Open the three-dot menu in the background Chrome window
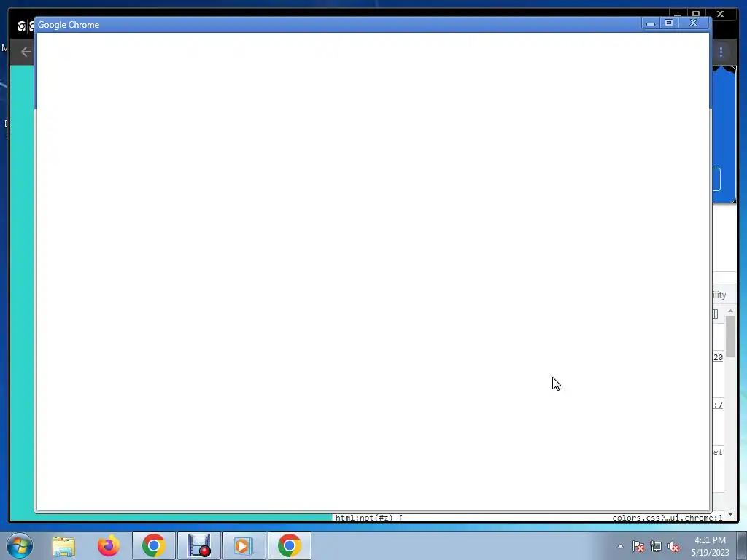 click(x=721, y=52)
